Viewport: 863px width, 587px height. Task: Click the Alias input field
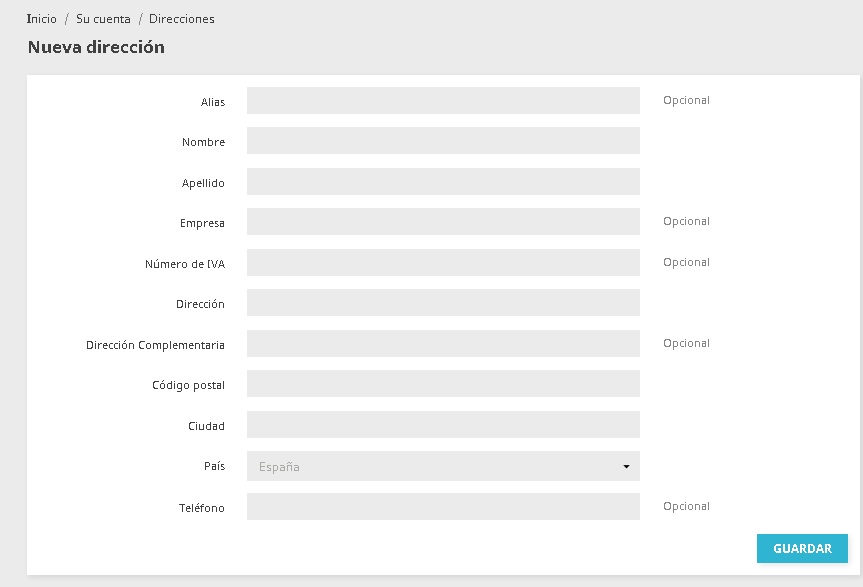[443, 101]
